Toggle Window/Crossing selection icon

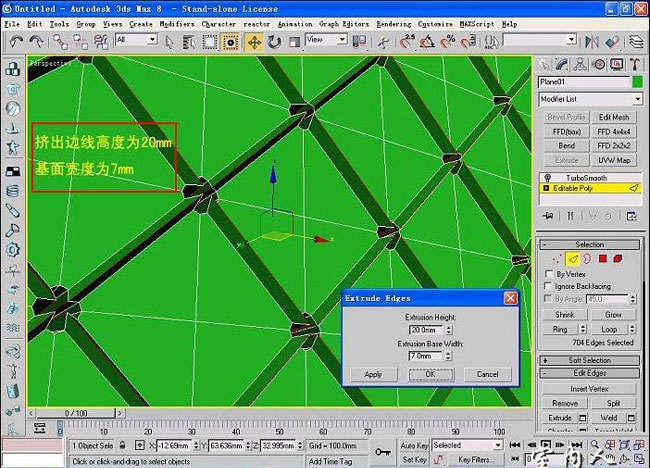230,41
